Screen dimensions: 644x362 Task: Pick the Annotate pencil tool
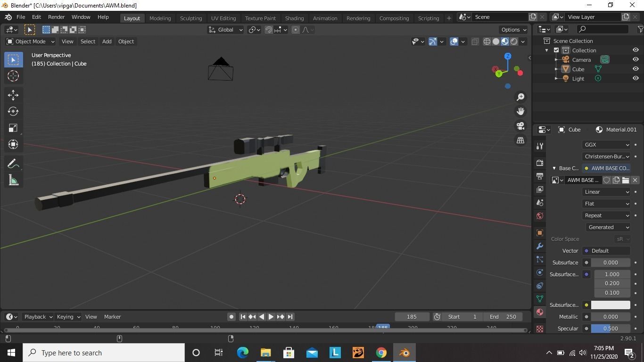[13, 164]
